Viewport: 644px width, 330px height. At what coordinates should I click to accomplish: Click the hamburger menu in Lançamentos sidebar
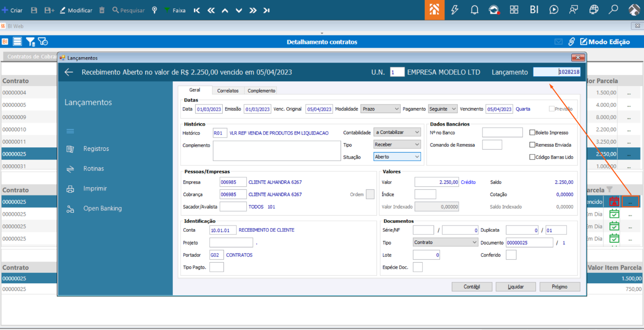pos(70,131)
